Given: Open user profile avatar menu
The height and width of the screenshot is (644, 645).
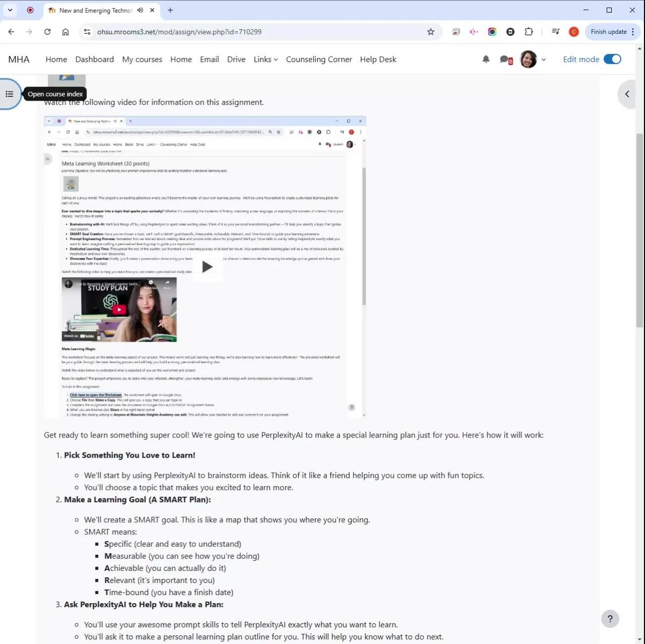Looking at the screenshot, I should tap(533, 59).
